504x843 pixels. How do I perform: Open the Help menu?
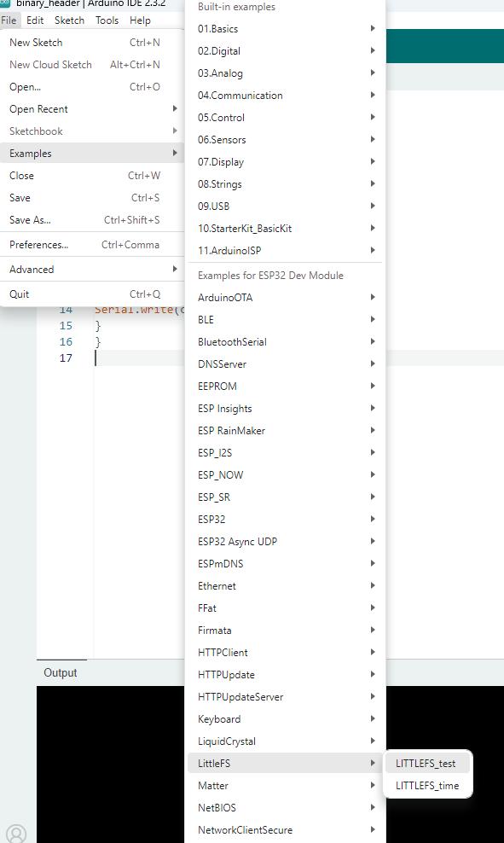[140, 20]
